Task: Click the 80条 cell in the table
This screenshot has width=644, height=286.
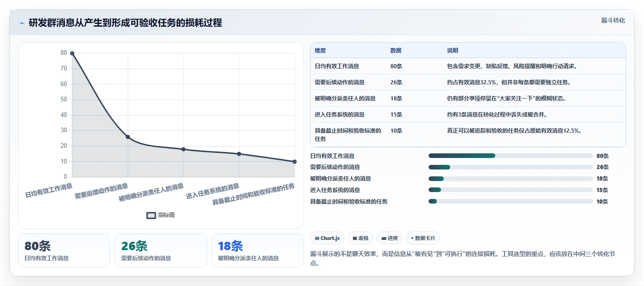Action: pyautogui.click(x=396, y=66)
